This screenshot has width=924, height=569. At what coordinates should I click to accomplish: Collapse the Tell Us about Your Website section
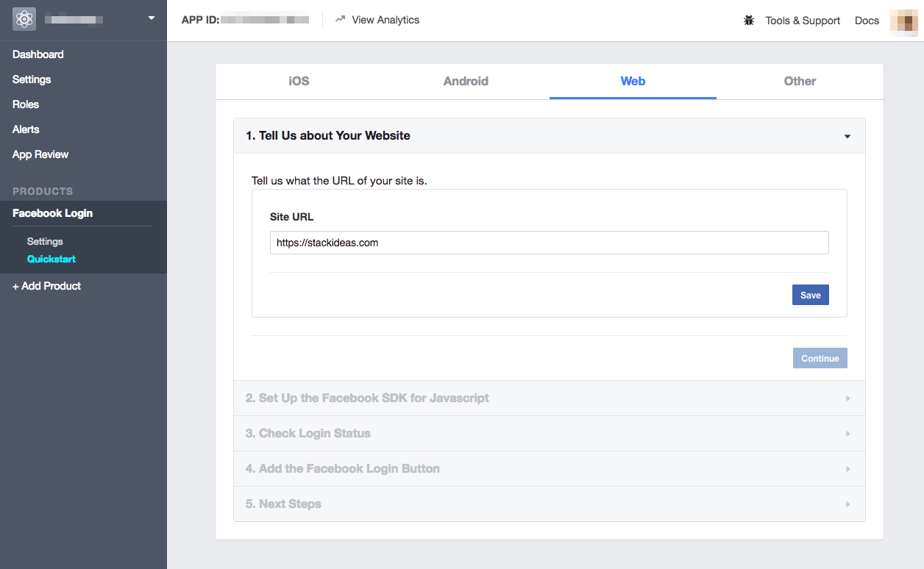[x=550, y=136]
